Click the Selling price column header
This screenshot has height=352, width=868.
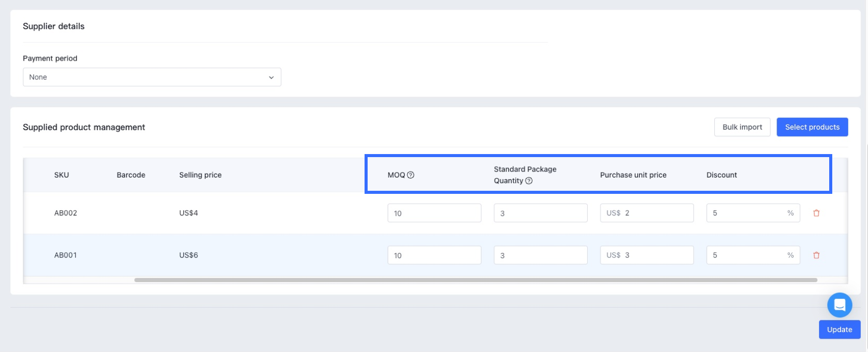200,175
